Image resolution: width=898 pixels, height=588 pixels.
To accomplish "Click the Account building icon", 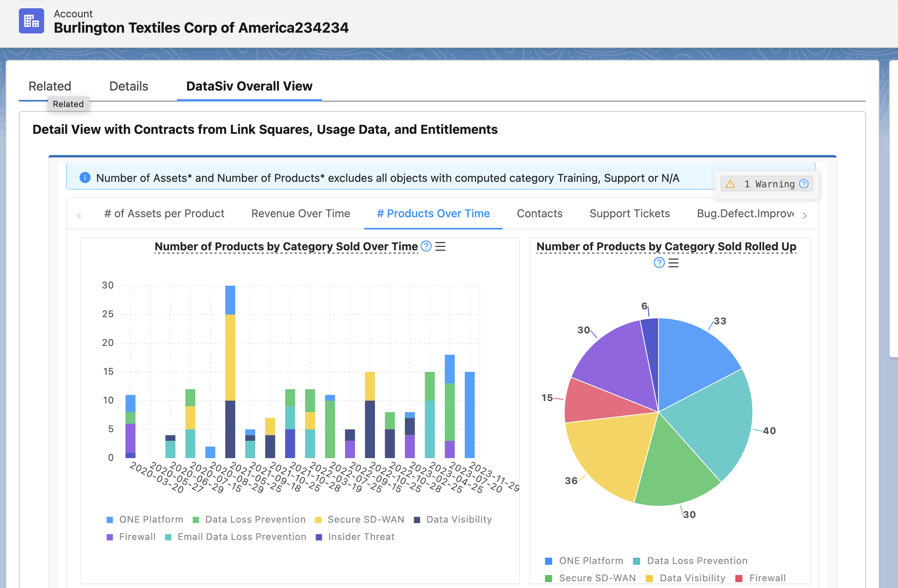I will coord(32,21).
